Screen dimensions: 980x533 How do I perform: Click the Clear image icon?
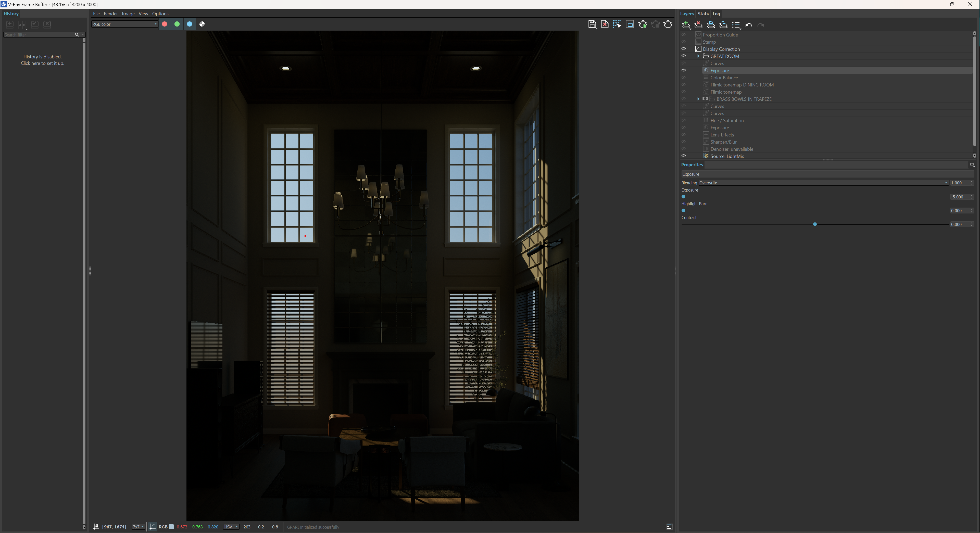pos(605,24)
